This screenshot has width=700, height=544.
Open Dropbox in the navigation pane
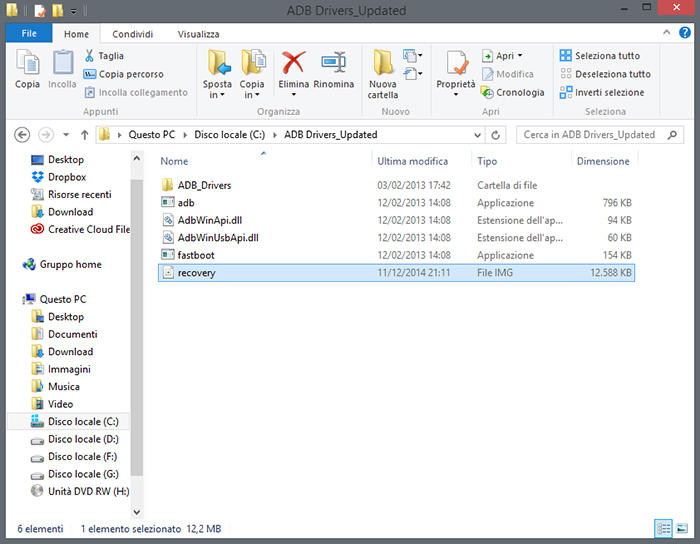(x=58, y=177)
